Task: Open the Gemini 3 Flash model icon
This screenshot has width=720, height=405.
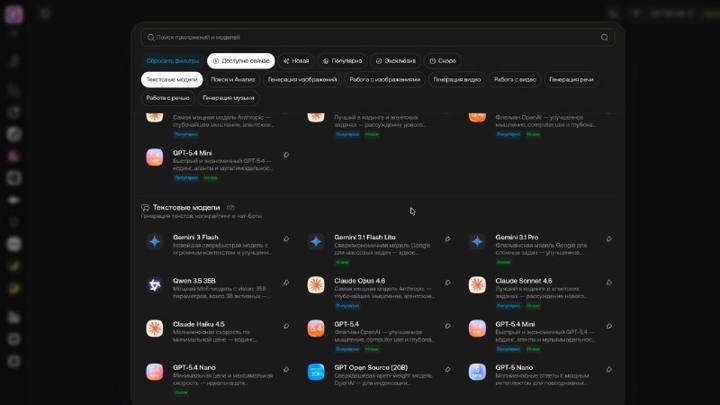Action: click(155, 242)
